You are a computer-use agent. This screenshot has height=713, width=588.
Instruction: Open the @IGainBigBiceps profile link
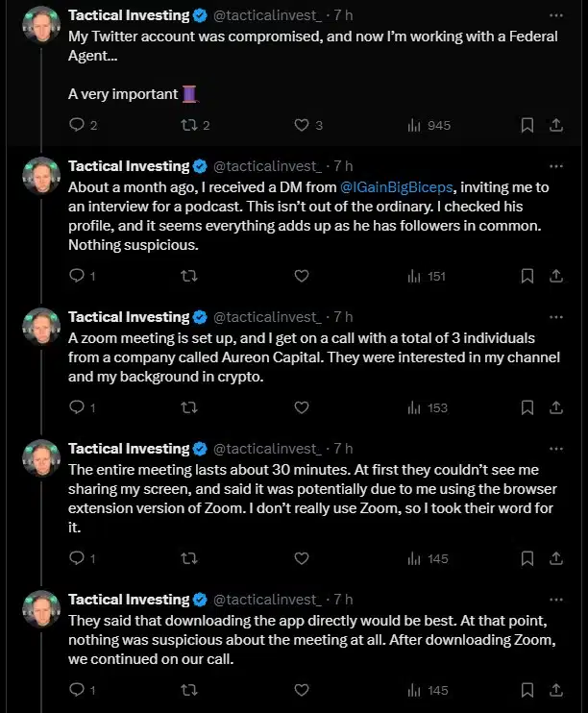[x=397, y=187]
